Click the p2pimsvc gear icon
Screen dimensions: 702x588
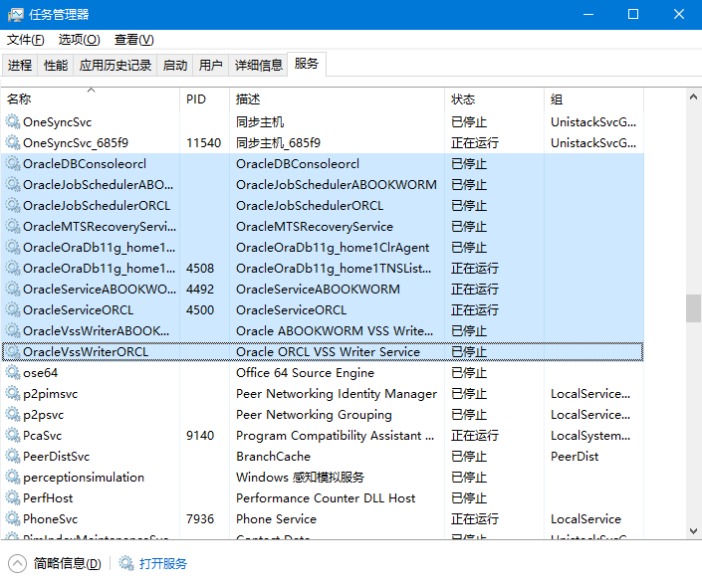[13, 394]
